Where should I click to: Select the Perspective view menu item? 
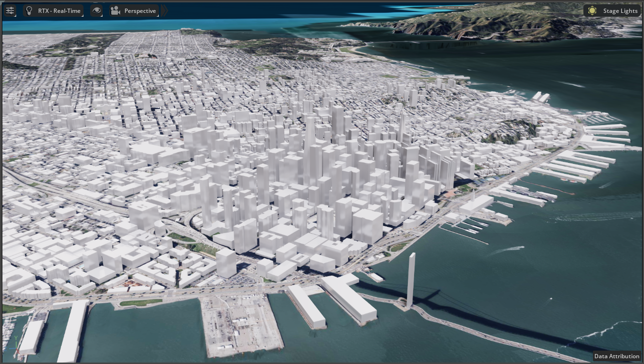coord(140,11)
